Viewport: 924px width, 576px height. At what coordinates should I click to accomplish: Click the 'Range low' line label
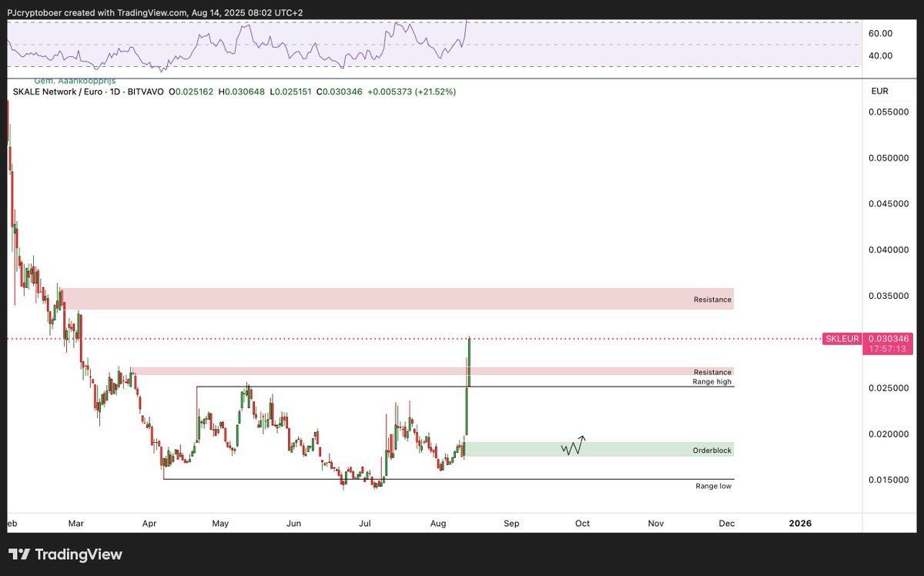click(x=713, y=486)
